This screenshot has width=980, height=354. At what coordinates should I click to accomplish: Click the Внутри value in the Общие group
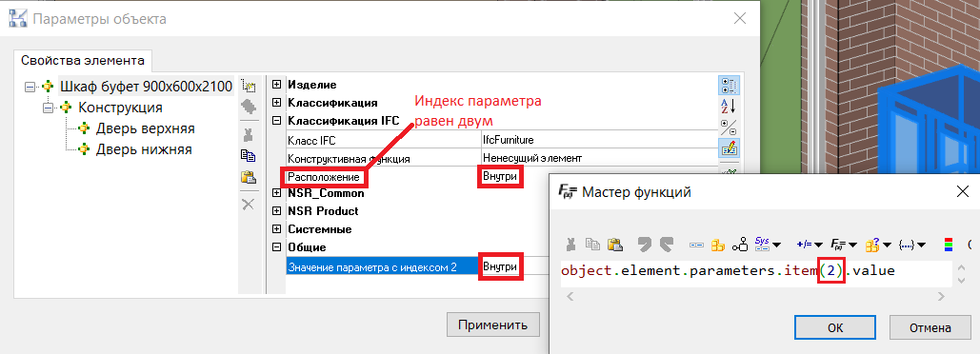(x=500, y=267)
